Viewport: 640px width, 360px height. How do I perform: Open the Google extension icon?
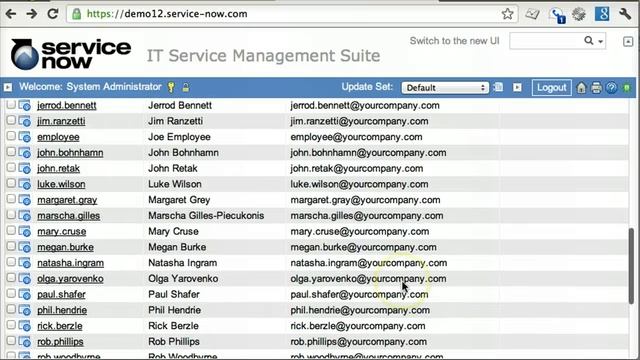coord(602,14)
